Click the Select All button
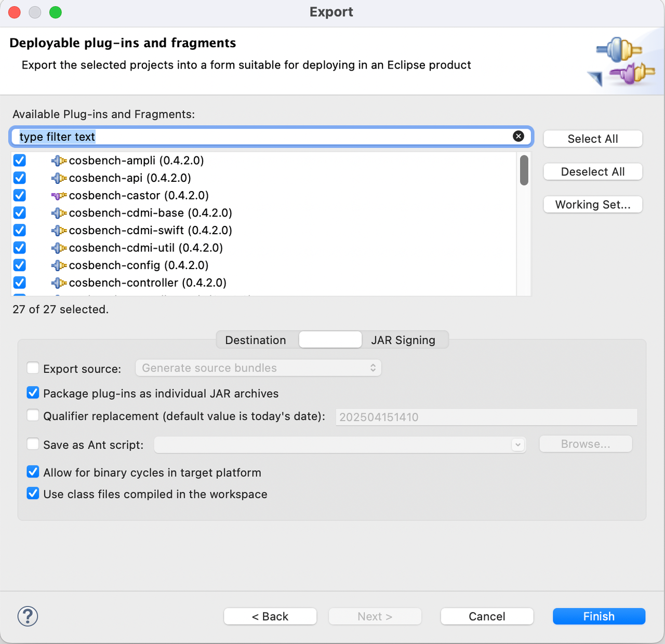This screenshot has width=665, height=644. [x=593, y=139]
